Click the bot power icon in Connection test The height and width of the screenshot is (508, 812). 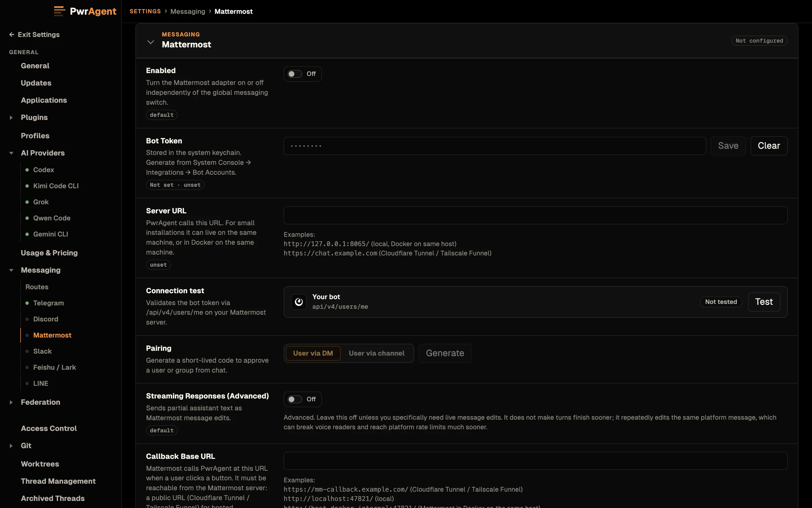[299, 302]
